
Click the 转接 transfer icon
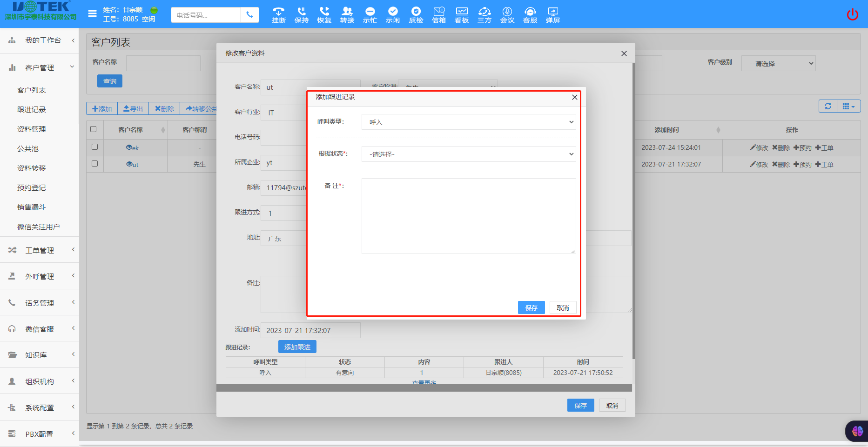pos(347,14)
